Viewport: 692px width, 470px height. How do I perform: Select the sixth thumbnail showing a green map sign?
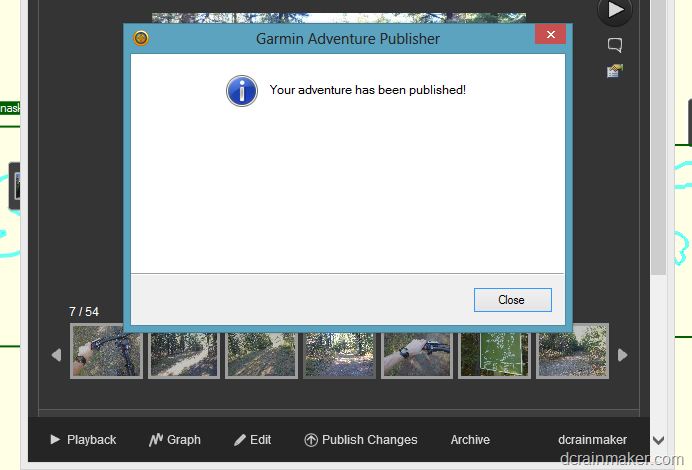coord(495,355)
